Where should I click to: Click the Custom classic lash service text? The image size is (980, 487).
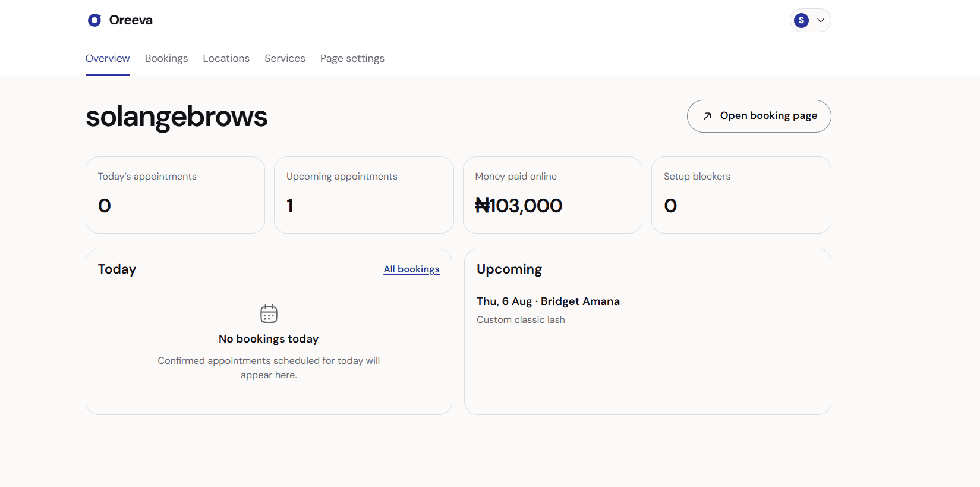point(521,320)
